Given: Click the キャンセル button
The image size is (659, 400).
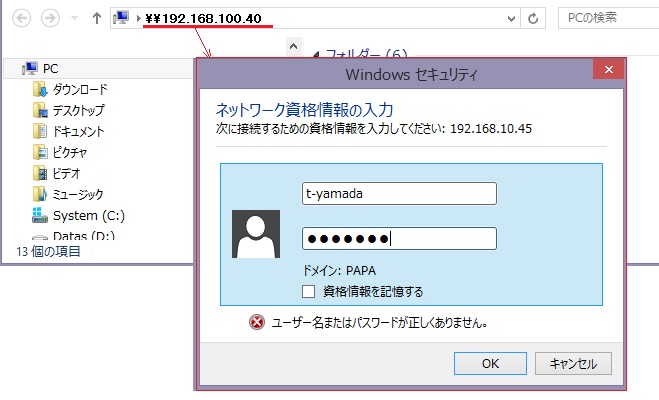Looking at the screenshot, I should [x=573, y=363].
